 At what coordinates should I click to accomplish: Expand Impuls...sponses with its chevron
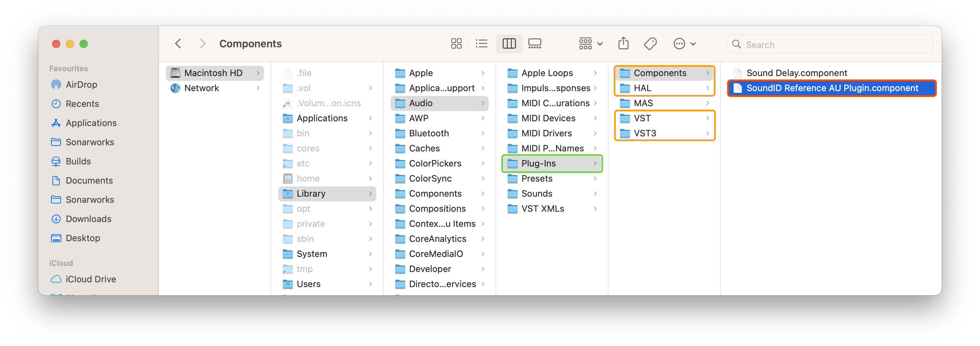point(595,88)
